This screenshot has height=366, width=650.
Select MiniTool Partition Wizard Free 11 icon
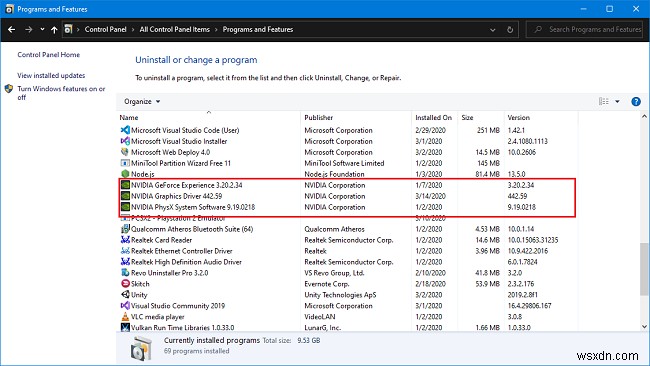[125, 163]
